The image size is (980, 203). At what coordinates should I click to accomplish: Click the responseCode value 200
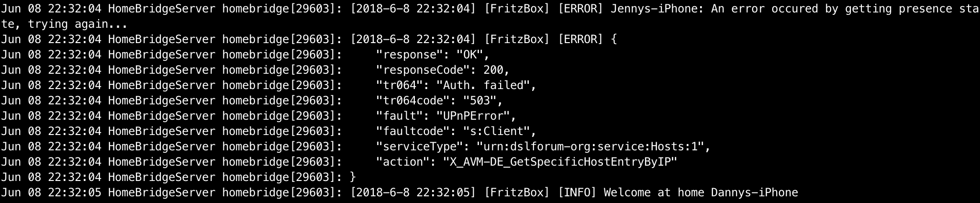click(493, 70)
